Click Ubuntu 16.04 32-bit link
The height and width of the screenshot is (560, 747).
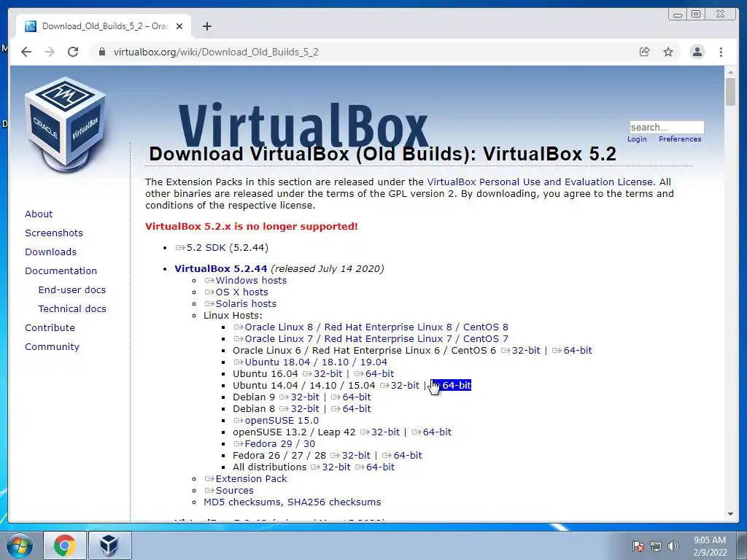[322, 374]
